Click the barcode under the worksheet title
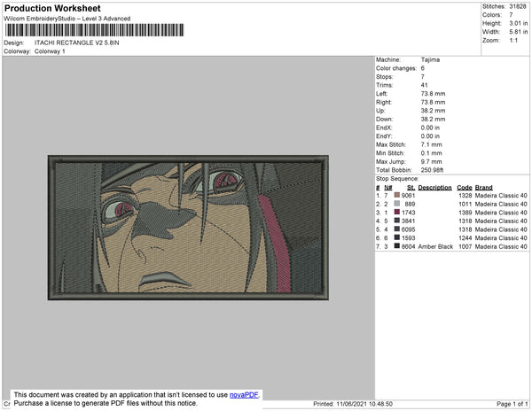The height and width of the screenshot is (411, 532). coord(94,30)
